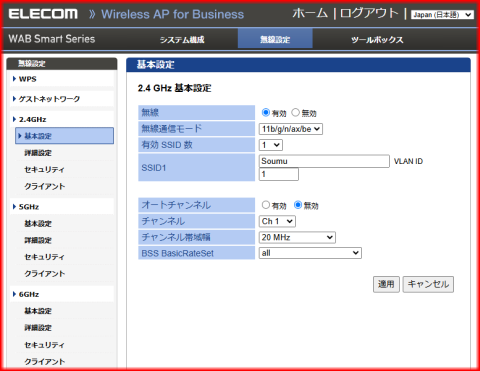
Task: Open チャンネル dropdown showing Ch 1
Action: pyautogui.click(x=277, y=221)
